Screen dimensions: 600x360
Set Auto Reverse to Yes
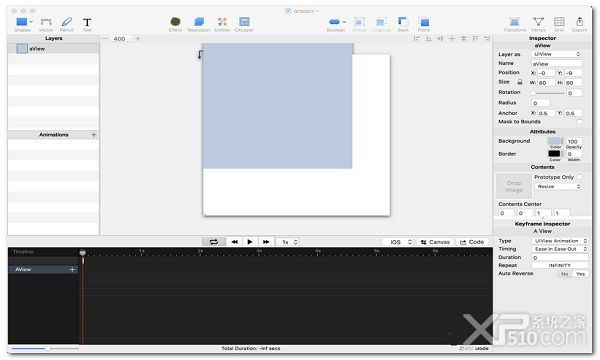[580, 274]
